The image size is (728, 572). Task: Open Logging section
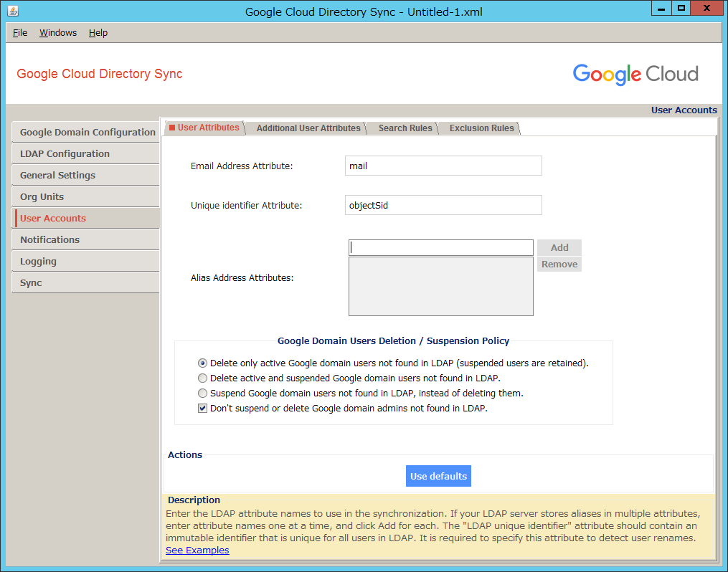(86, 261)
